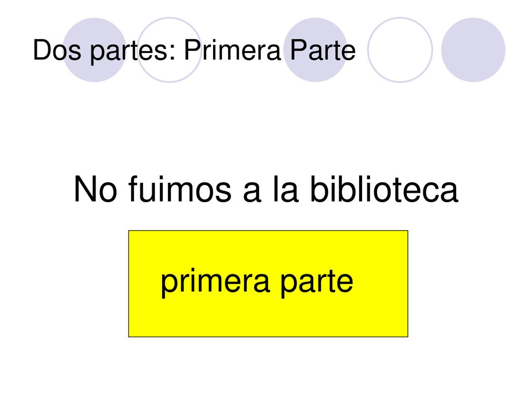The width and height of the screenshot is (532, 399).
Task: Click the word "biblioteca"
Action: point(384,189)
